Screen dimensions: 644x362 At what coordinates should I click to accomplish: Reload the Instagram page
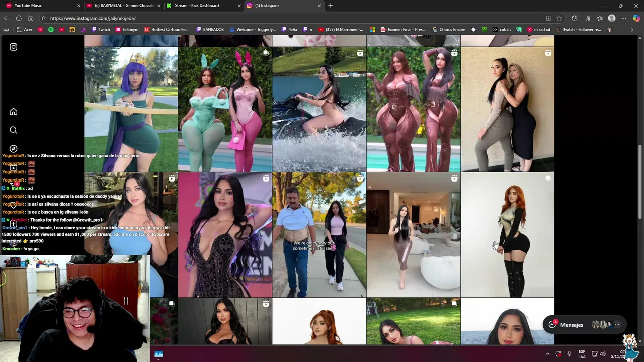[x=19, y=18]
